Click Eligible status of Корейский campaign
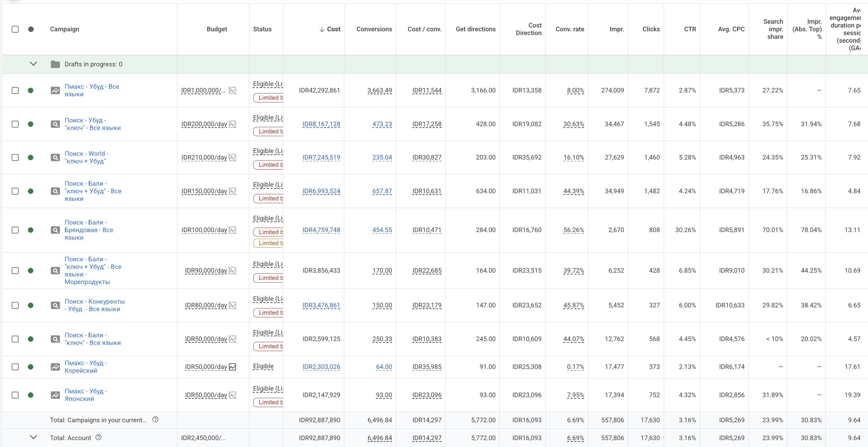Image resolution: width=868 pixels, height=447 pixels. click(x=263, y=366)
